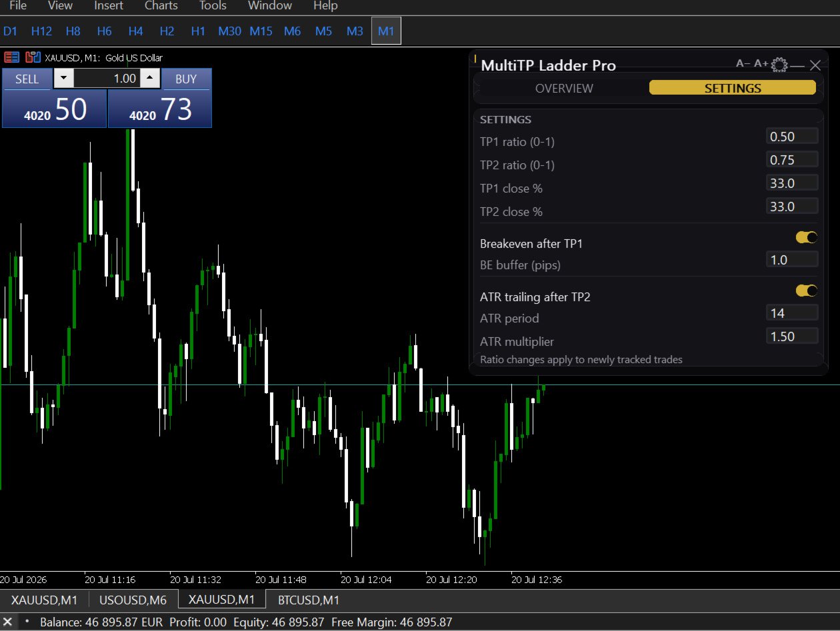Switch to USOUSD,M6 chart tab
Viewport: 840px width, 631px height.
coord(133,600)
